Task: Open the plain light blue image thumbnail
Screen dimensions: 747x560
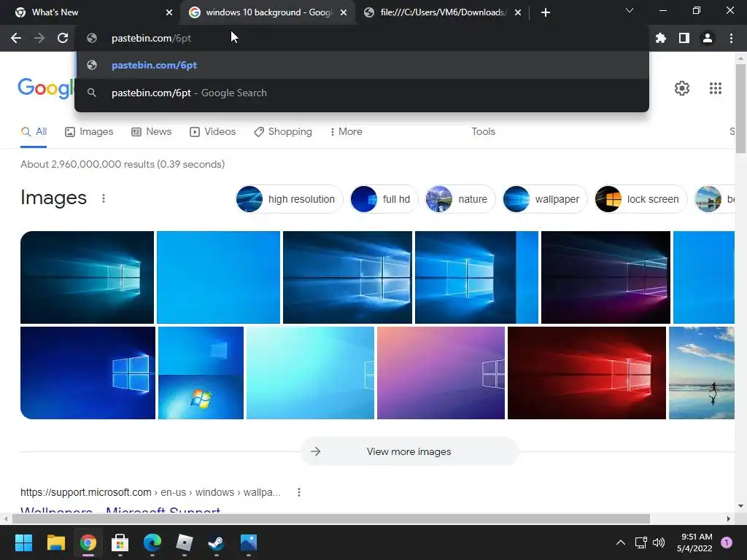Action: (x=218, y=277)
